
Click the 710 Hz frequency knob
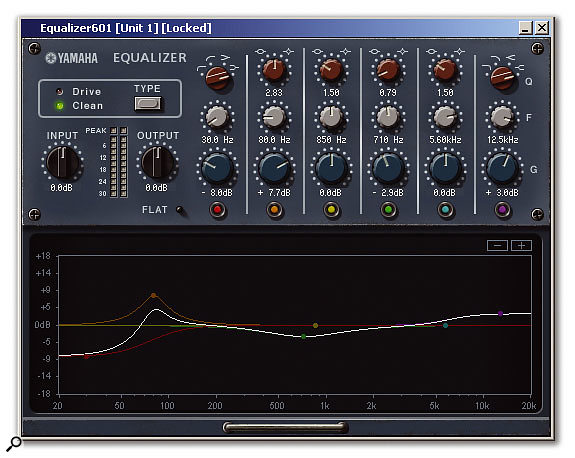click(388, 117)
